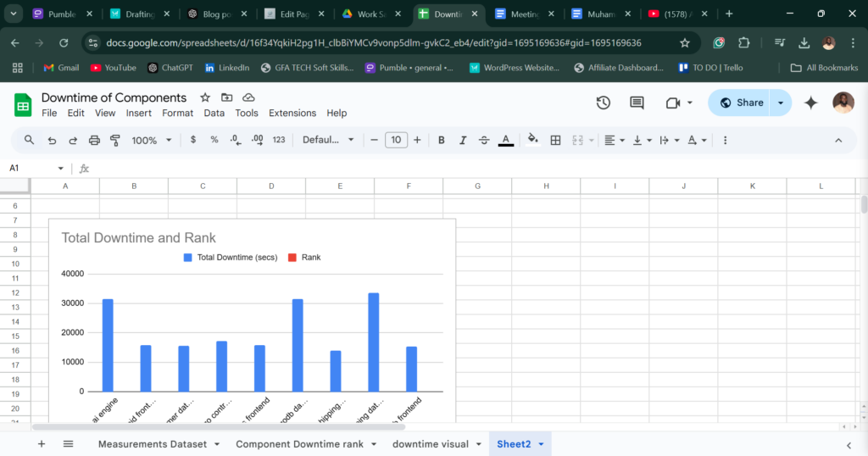
Task: Click the Print icon
Action: tap(94, 140)
